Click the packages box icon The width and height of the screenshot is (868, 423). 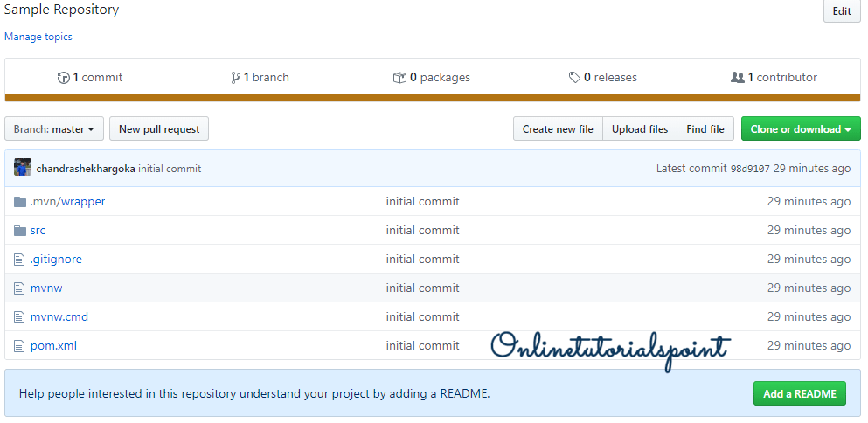(x=399, y=78)
